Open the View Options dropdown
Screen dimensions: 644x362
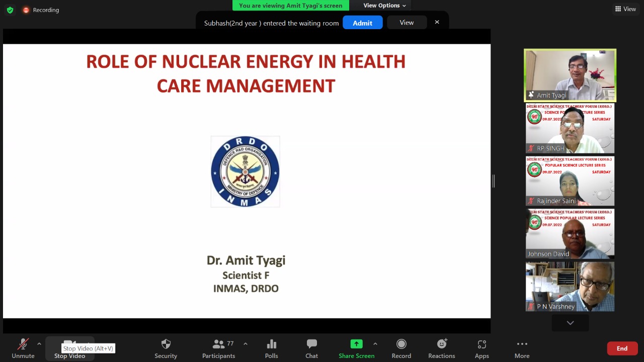pos(384,6)
